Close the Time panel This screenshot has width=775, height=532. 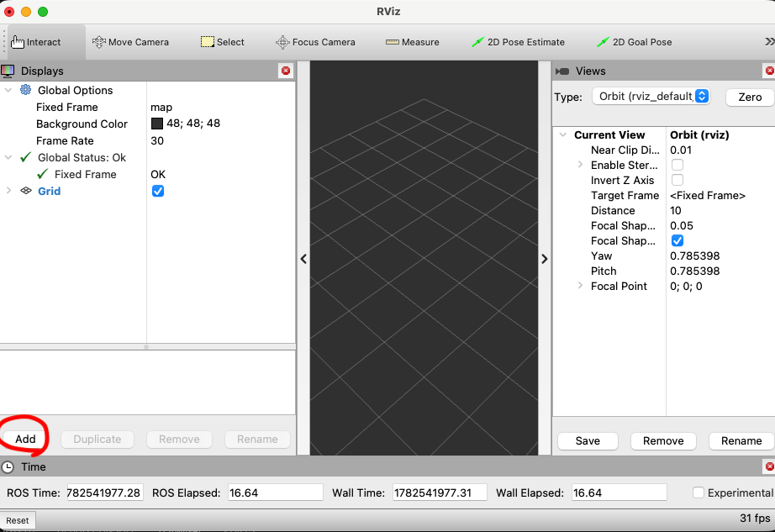click(770, 466)
